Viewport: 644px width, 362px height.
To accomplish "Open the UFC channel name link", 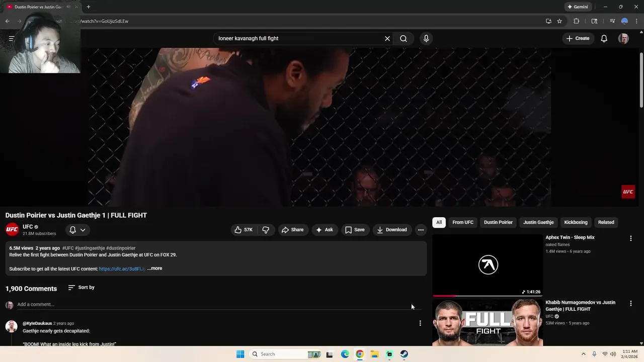I will pyautogui.click(x=28, y=227).
